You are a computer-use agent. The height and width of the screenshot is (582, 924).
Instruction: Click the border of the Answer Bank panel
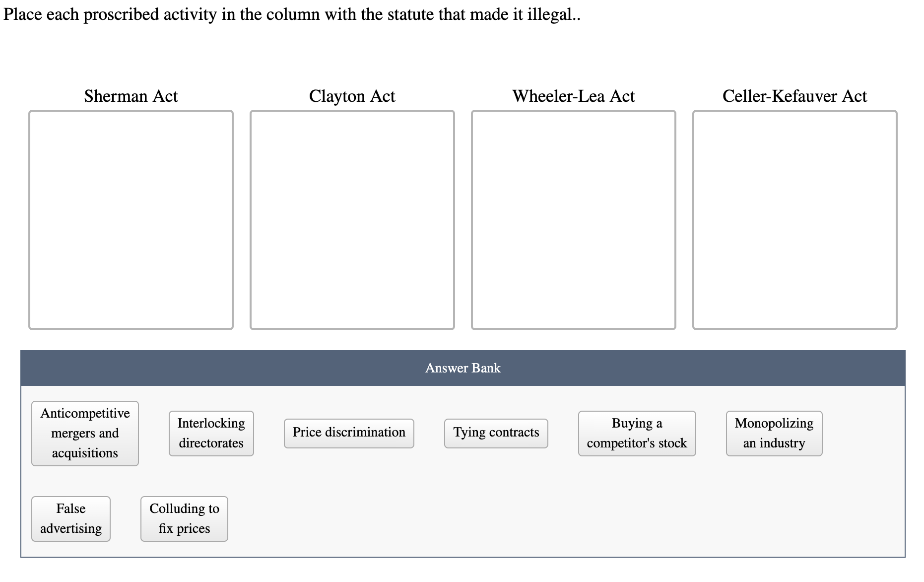462,558
